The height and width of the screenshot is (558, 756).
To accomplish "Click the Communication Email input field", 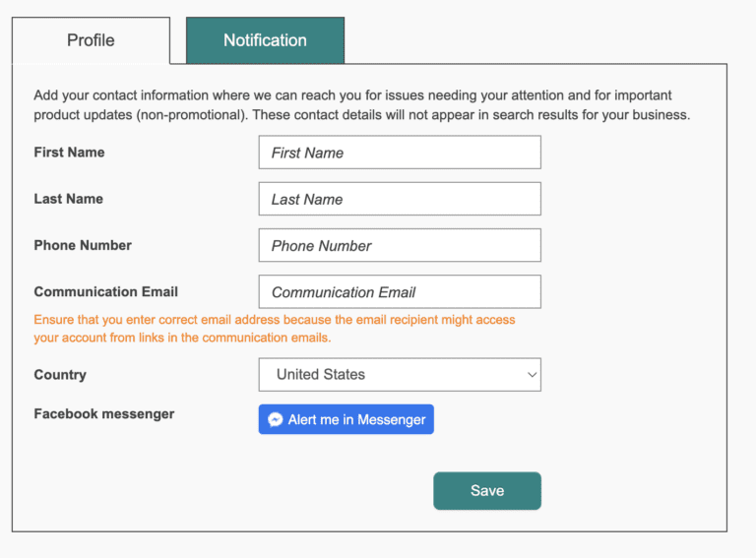I will coord(400,292).
